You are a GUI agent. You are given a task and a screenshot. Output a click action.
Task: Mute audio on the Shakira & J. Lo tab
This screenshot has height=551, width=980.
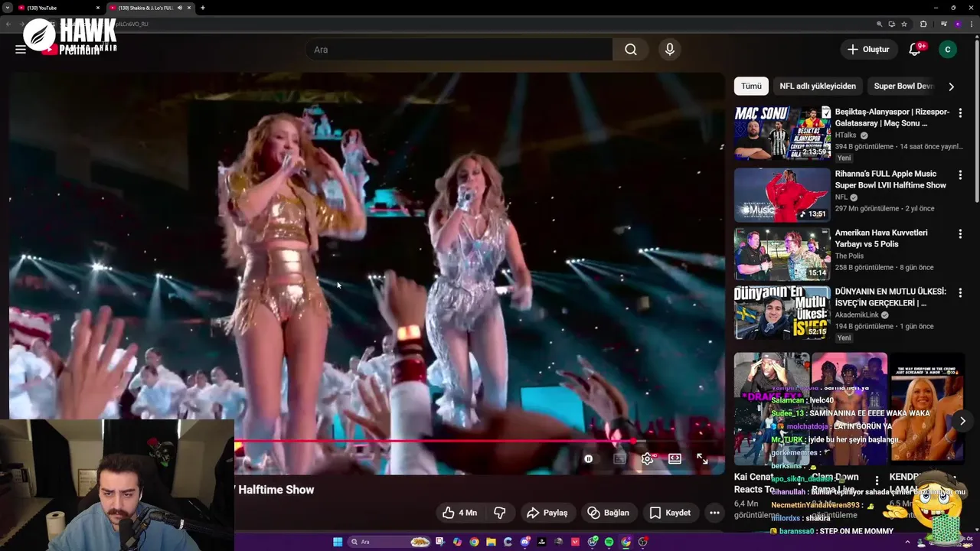point(180,8)
